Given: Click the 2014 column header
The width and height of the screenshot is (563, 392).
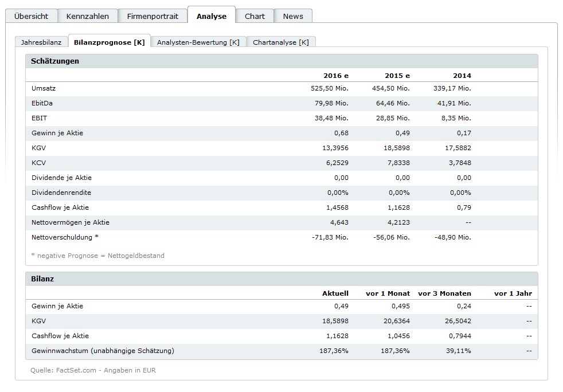Looking at the screenshot, I should pyautogui.click(x=462, y=76).
